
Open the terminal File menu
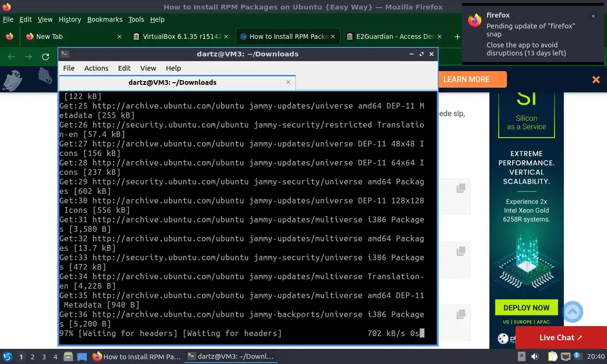tap(69, 68)
